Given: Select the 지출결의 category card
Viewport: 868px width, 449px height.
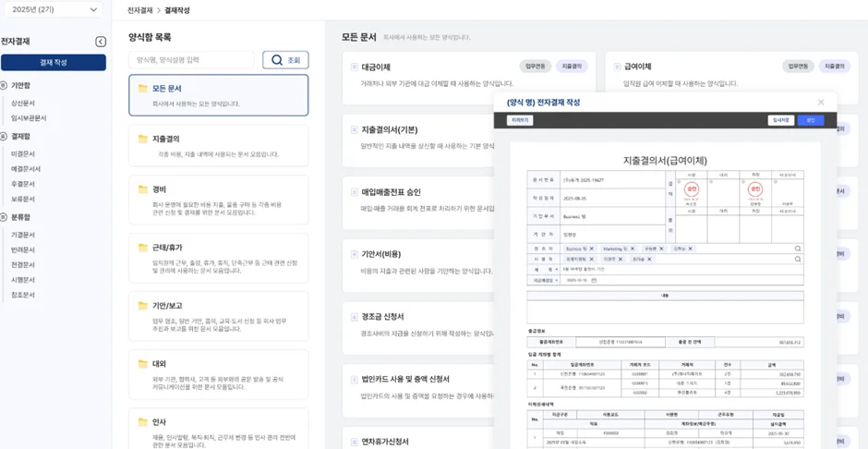Looking at the screenshot, I should pos(219,146).
